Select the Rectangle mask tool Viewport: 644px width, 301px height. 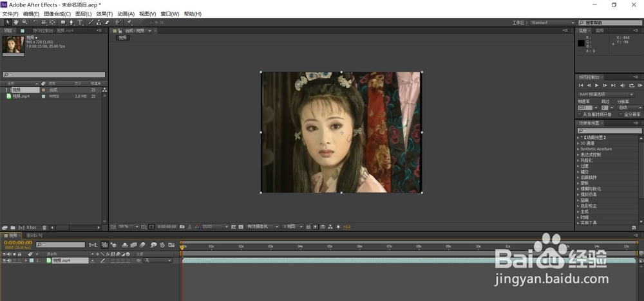click(63, 22)
